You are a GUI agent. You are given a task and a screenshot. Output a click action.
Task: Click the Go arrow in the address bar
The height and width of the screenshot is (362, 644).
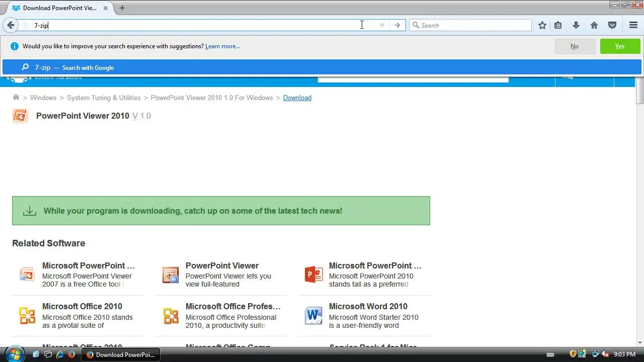click(397, 25)
